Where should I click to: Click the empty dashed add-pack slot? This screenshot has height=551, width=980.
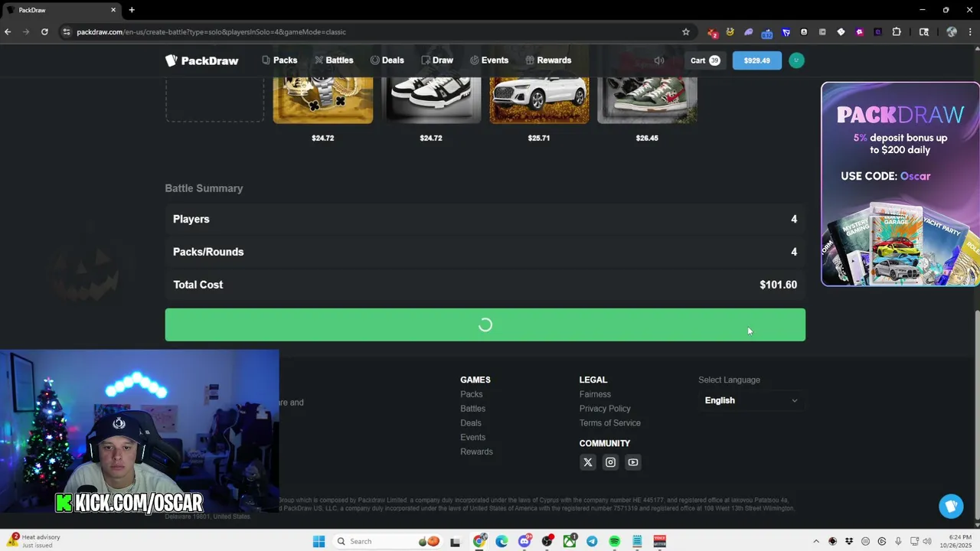tap(214, 98)
